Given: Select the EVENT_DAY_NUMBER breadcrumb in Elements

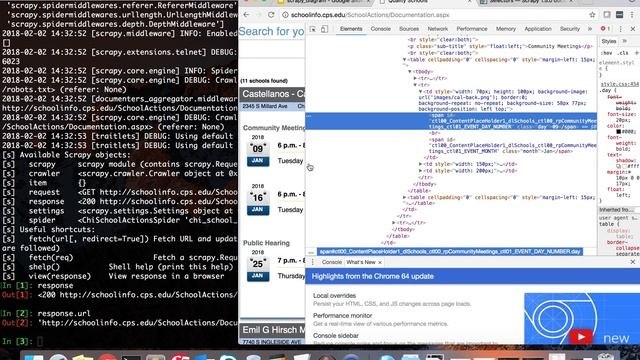Looking at the screenshot, I should click(449, 251).
